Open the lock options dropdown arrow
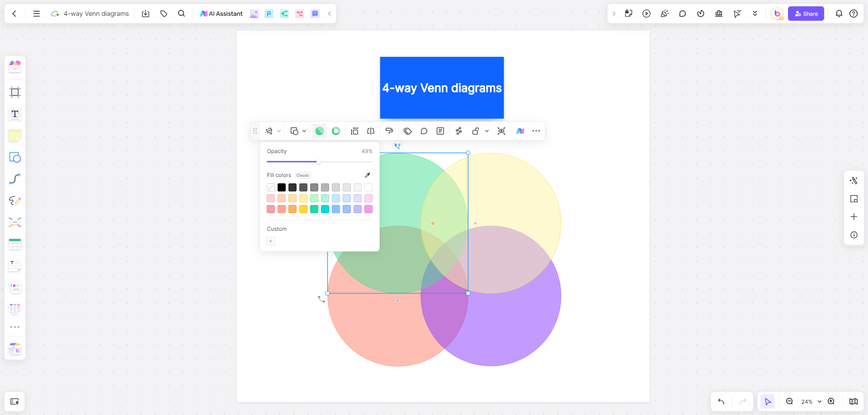The width and height of the screenshot is (868, 415). point(487,131)
